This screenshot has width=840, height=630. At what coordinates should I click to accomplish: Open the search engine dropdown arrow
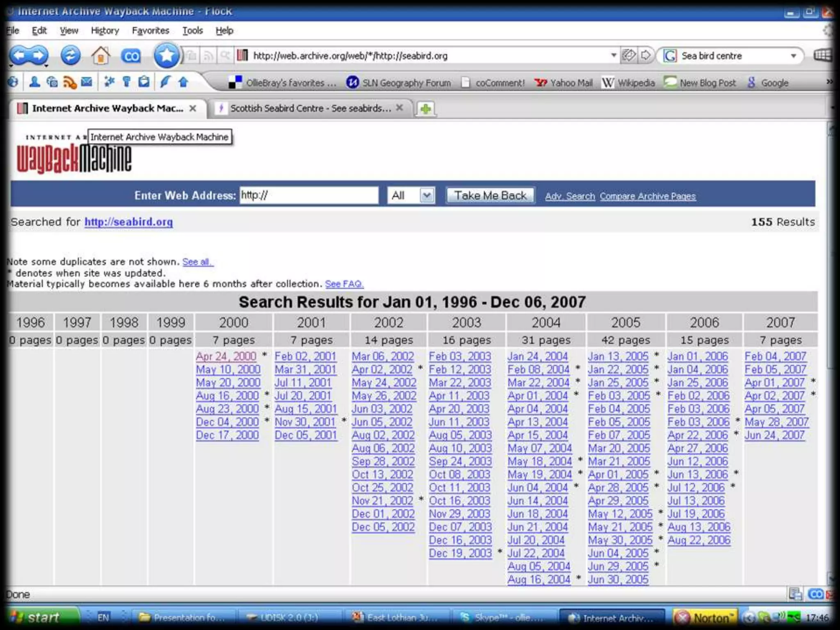tap(793, 56)
